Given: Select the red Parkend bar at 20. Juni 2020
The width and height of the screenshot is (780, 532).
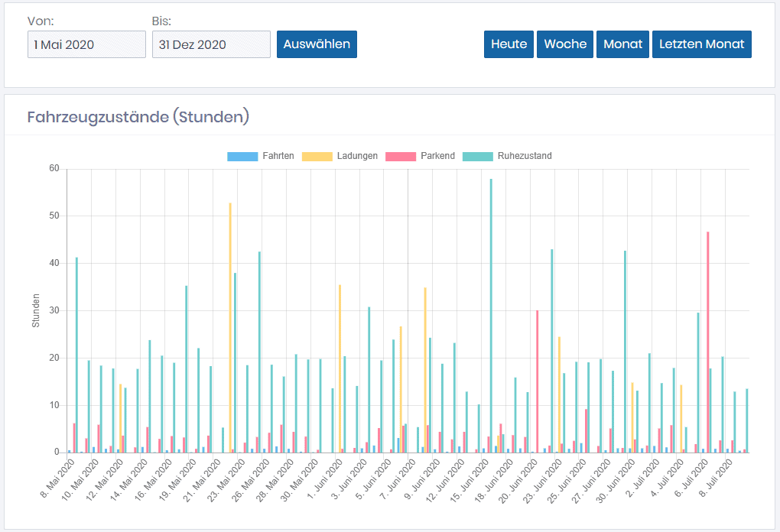Looking at the screenshot, I should click(x=538, y=382).
